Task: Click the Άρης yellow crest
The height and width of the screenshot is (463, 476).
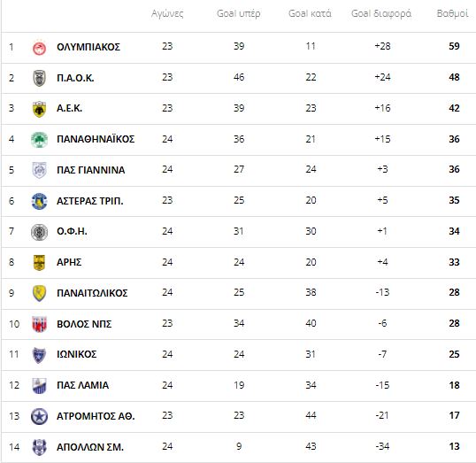Action: click(39, 263)
